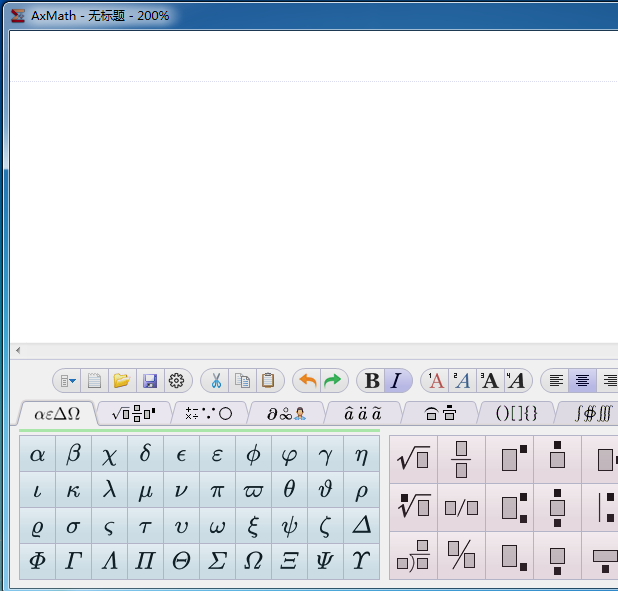Screen dimensions: 618x591
Task: Insert over and under script template
Action: click(557, 507)
